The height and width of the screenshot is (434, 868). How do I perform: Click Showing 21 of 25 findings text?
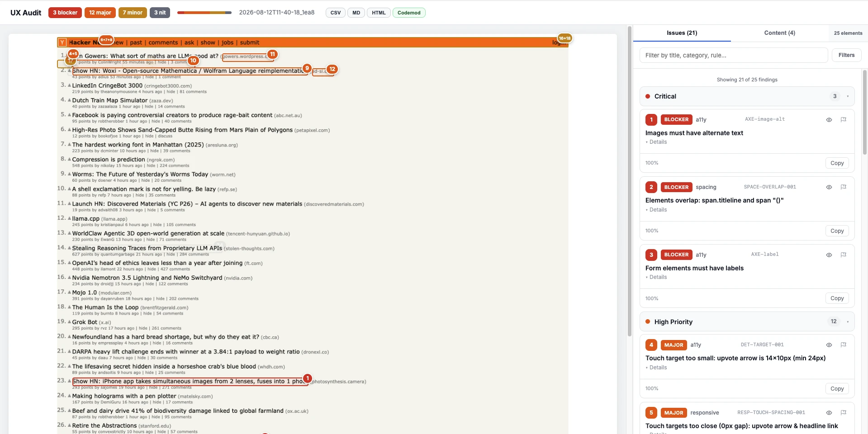coord(747,80)
